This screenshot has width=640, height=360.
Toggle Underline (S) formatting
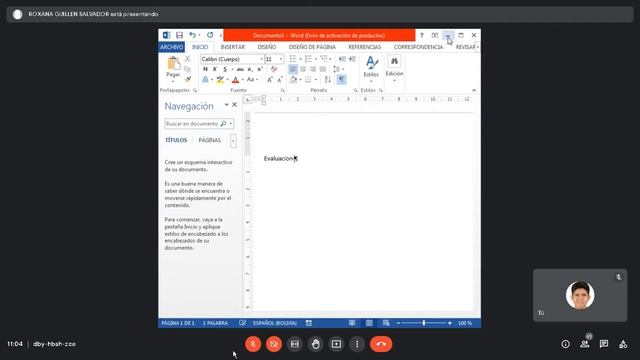tap(225, 69)
